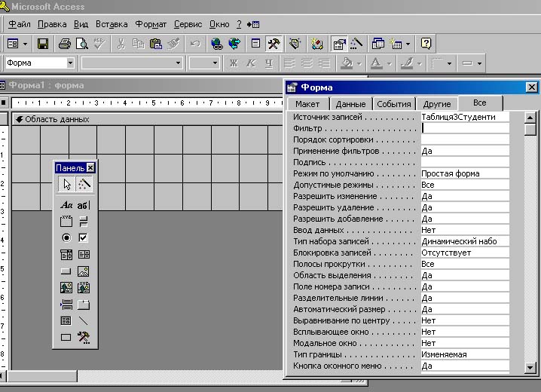This screenshot has height=392, width=541.
Task: Click the Help question mark icon
Action: coord(426,44)
